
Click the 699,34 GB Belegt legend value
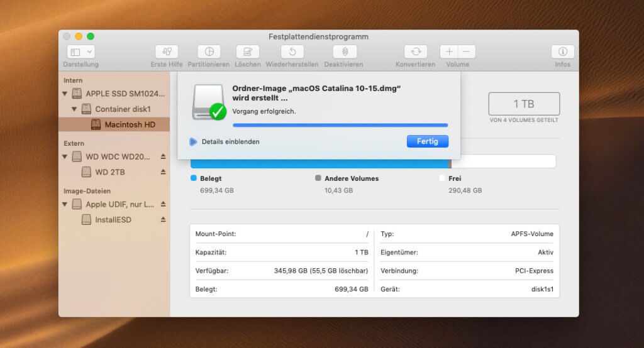point(217,190)
